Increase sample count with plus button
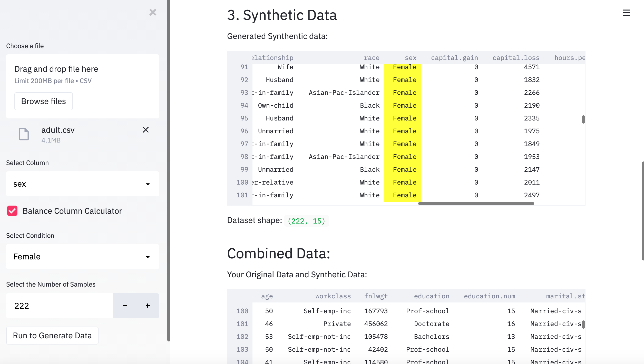This screenshot has height=364, width=644. tap(148, 306)
